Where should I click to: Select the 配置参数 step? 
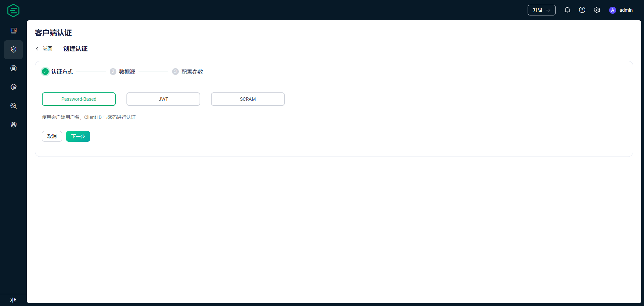192,72
